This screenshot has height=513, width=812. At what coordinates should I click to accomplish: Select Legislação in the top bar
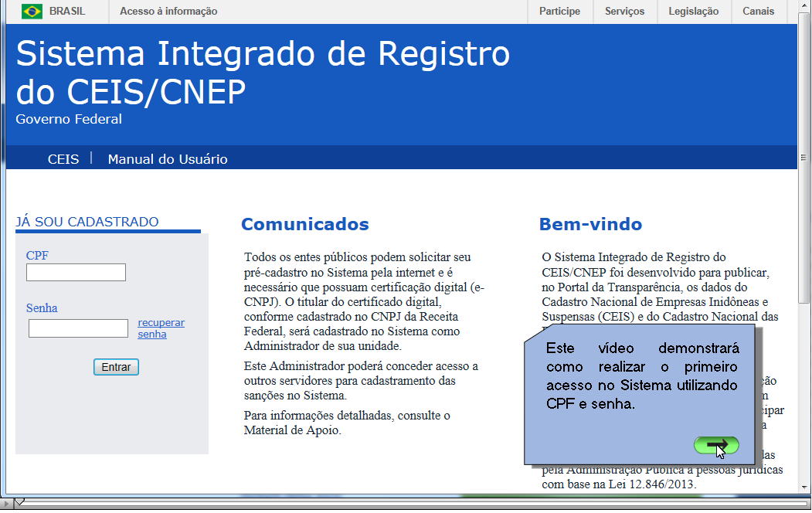coord(693,12)
